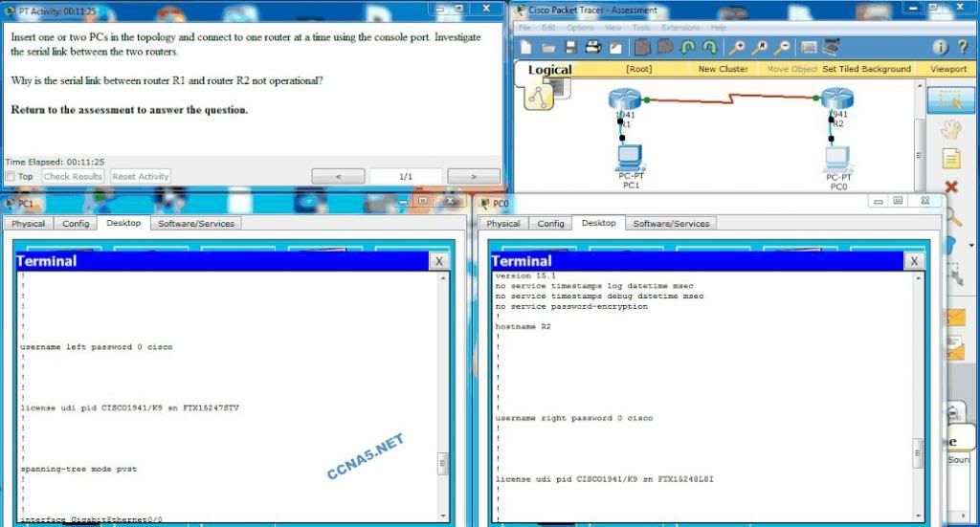Click [Root] on the Logical bar
980x527 pixels.
pyautogui.click(x=638, y=69)
